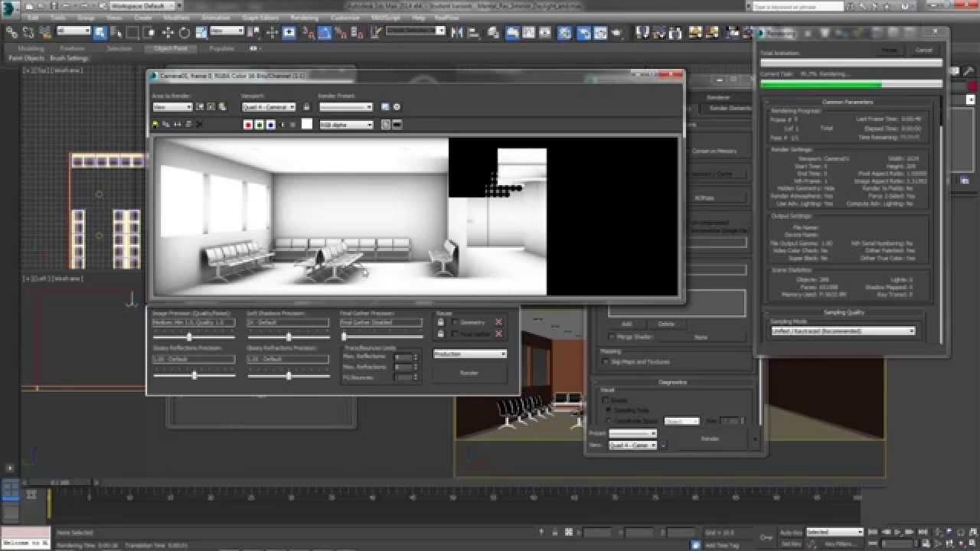
Task: Click the clear frame buffer X icon
Action: [200, 125]
